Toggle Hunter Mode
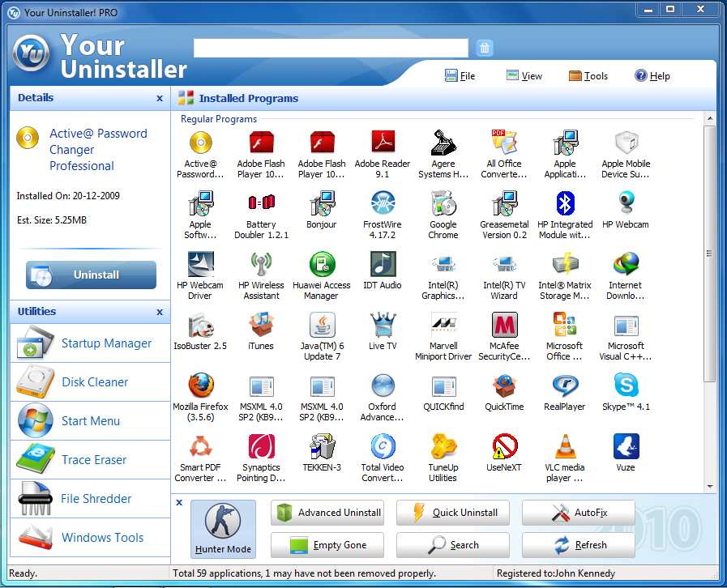This screenshot has width=727, height=588. (223, 529)
